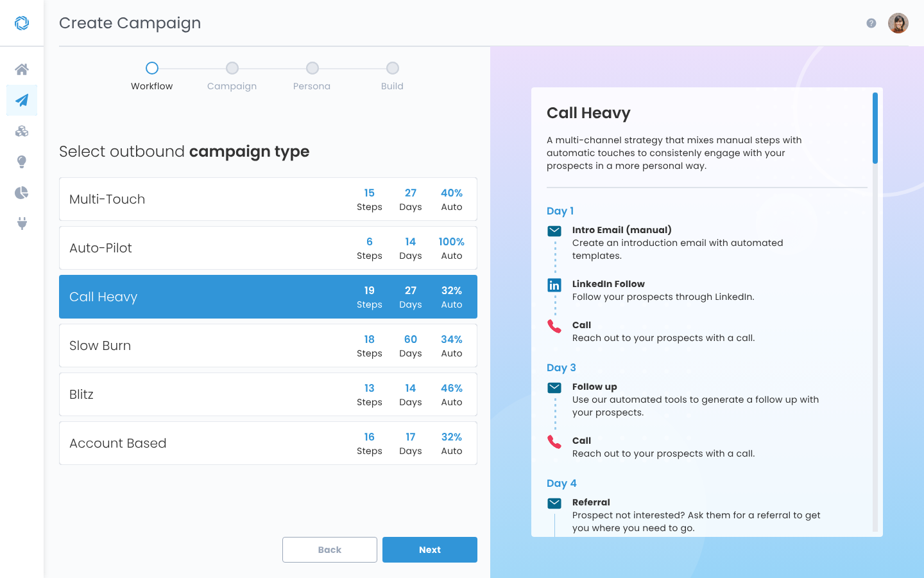This screenshot has height=578, width=924.
Task: Select the Campaign step circle
Action: pos(232,68)
